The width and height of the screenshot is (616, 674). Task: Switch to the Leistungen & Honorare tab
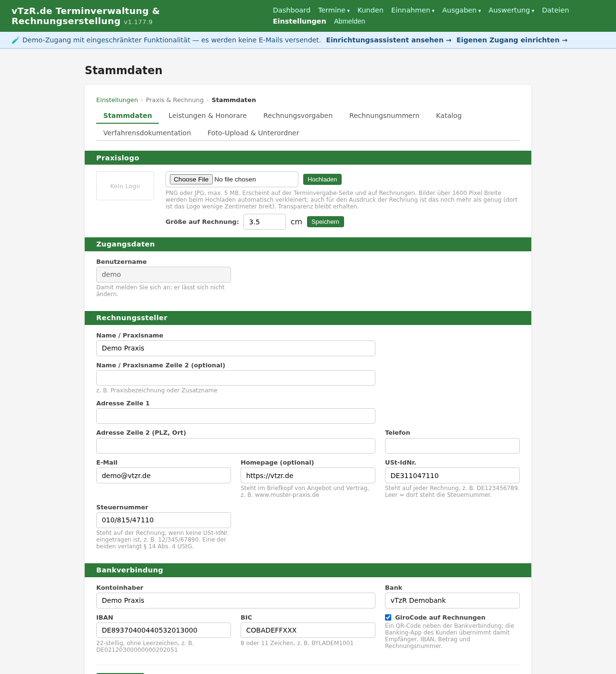click(207, 116)
